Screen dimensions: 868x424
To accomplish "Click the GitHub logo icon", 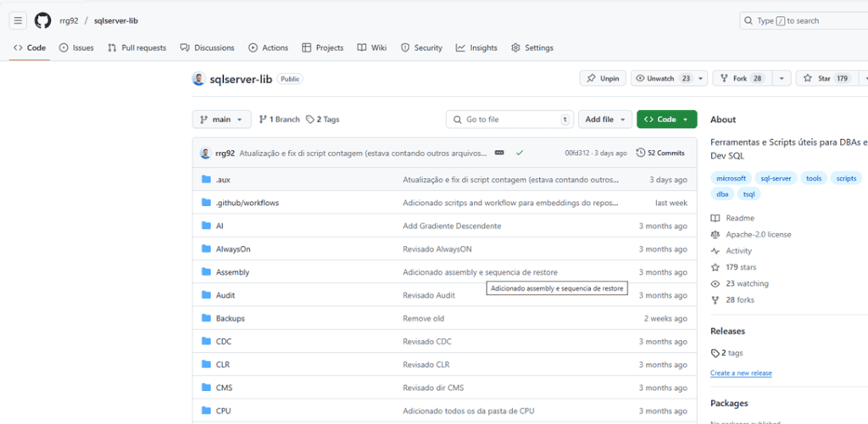I will click(x=42, y=20).
